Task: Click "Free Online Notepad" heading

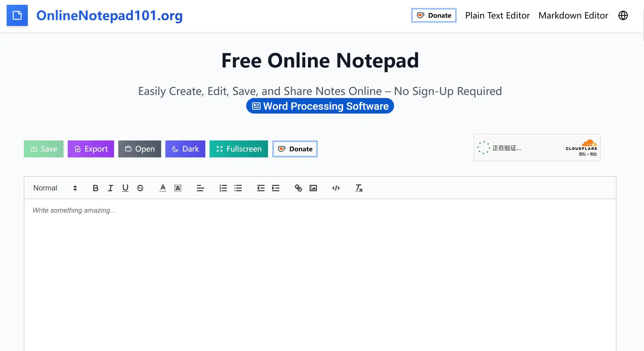Action: point(320,61)
